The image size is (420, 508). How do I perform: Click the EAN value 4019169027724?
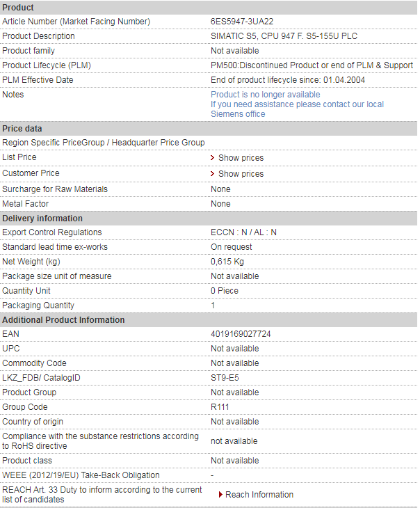pos(241,334)
